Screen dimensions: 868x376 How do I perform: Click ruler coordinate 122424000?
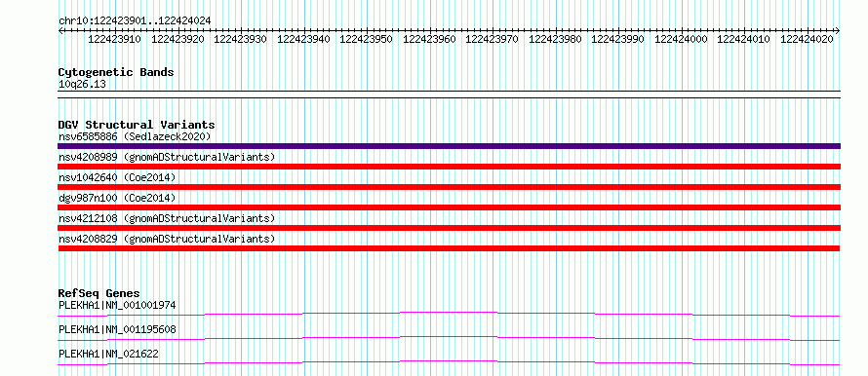point(681,39)
